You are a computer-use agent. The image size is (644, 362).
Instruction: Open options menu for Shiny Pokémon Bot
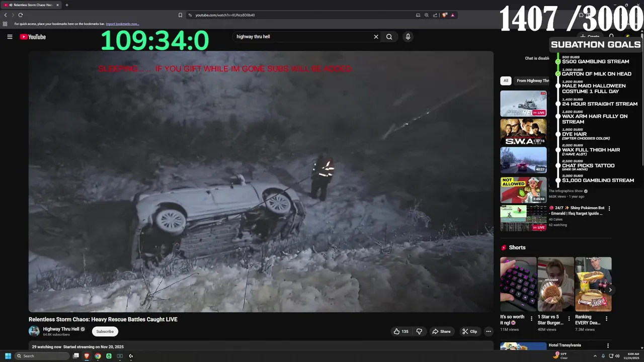609,208
